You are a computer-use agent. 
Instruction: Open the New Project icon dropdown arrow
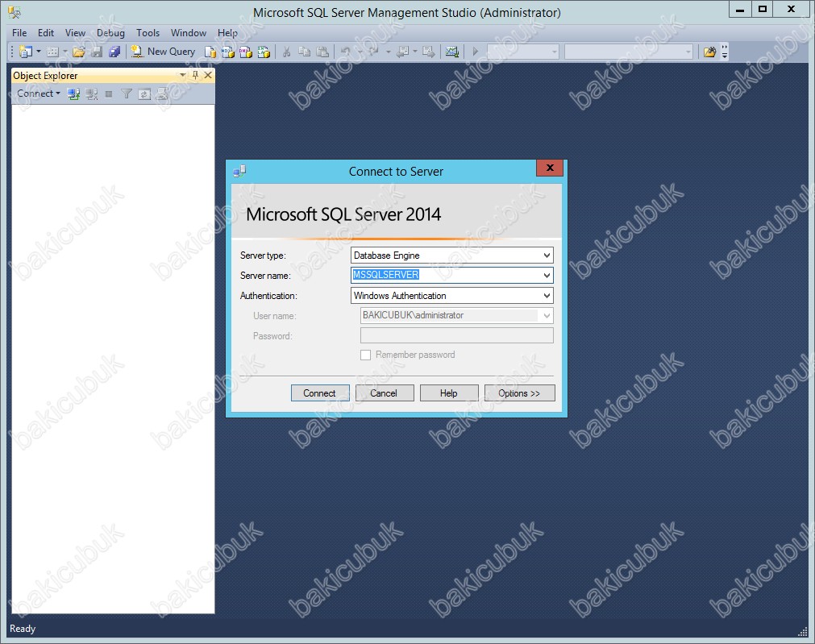click(39, 52)
